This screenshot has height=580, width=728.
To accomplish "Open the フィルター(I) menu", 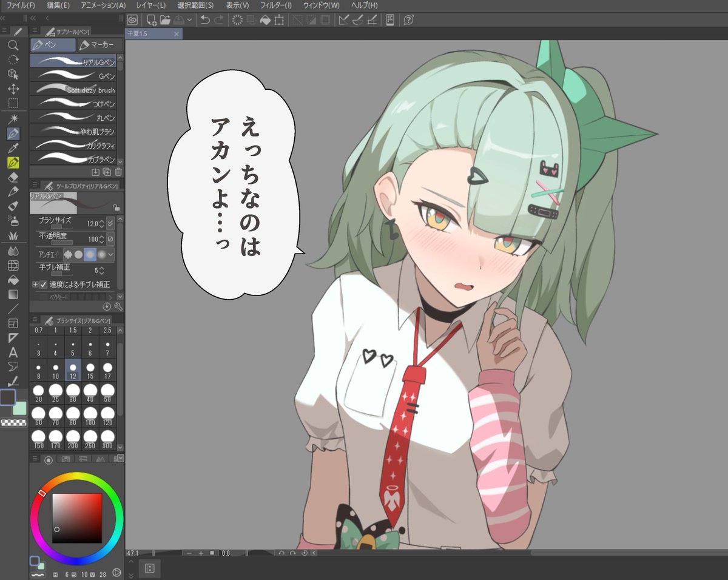I will [276, 5].
